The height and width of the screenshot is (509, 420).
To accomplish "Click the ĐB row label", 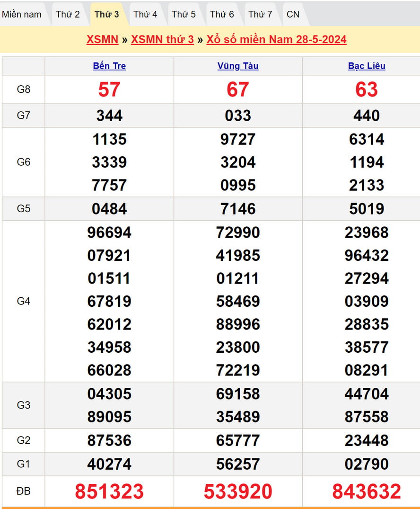I will (23, 491).
